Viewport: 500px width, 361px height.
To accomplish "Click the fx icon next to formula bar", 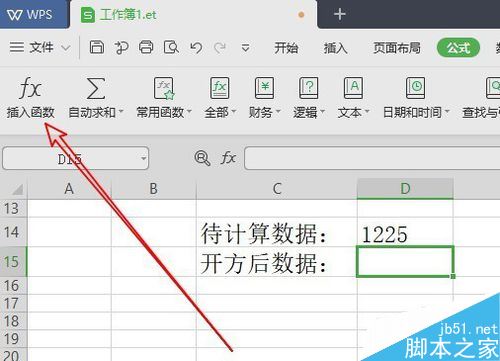I will click(228, 157).
